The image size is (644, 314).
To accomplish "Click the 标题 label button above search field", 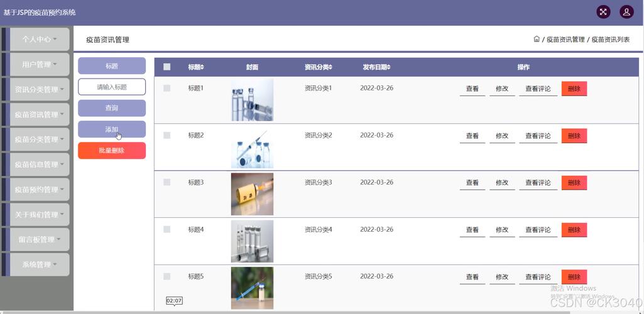I will [112, 66].
